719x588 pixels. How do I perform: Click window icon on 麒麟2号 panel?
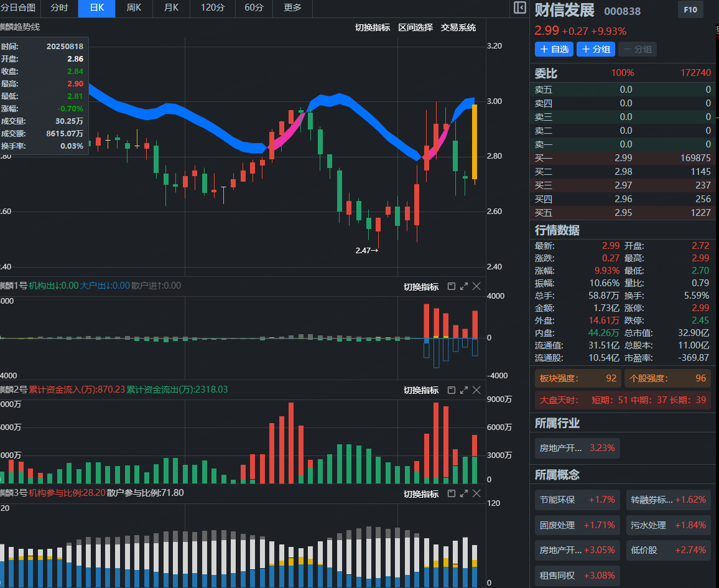[x=452, y=390]
